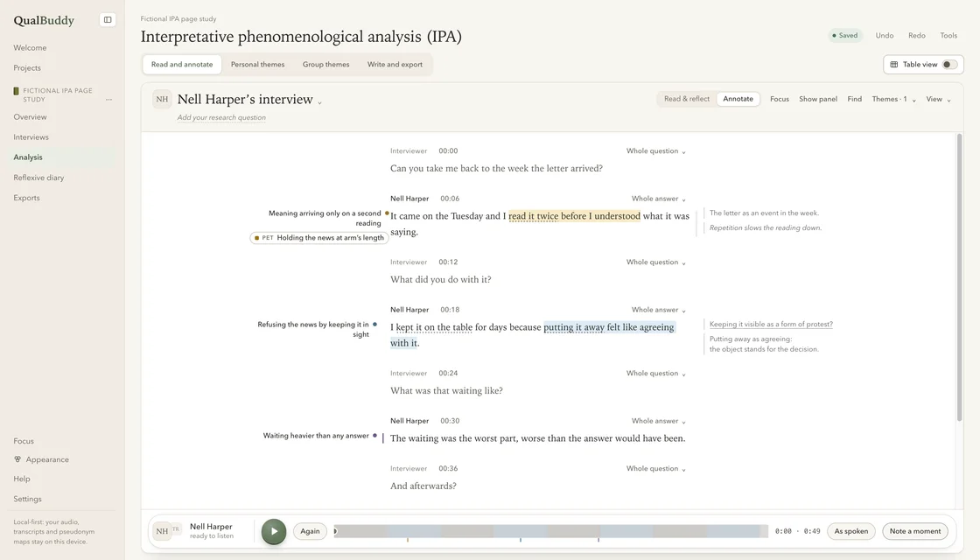Click the PET Holding the news tag
The width and height of the screenshot is (980, 560).
pos(319,238)
